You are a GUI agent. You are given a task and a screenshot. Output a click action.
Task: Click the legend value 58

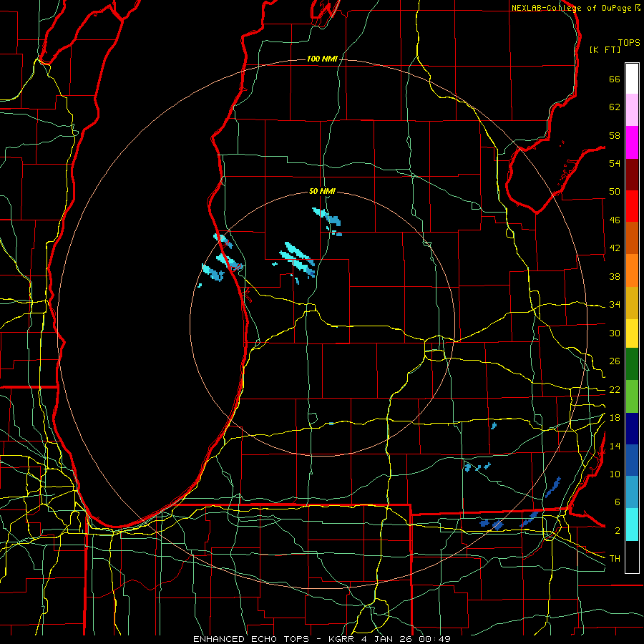pyautogui.click(x=615, y=135)
